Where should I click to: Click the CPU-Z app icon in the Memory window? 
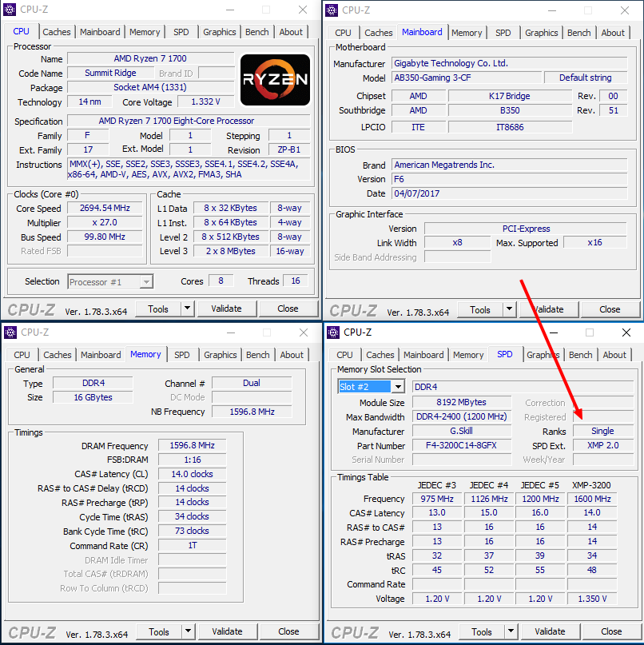[x=10, y=332]
